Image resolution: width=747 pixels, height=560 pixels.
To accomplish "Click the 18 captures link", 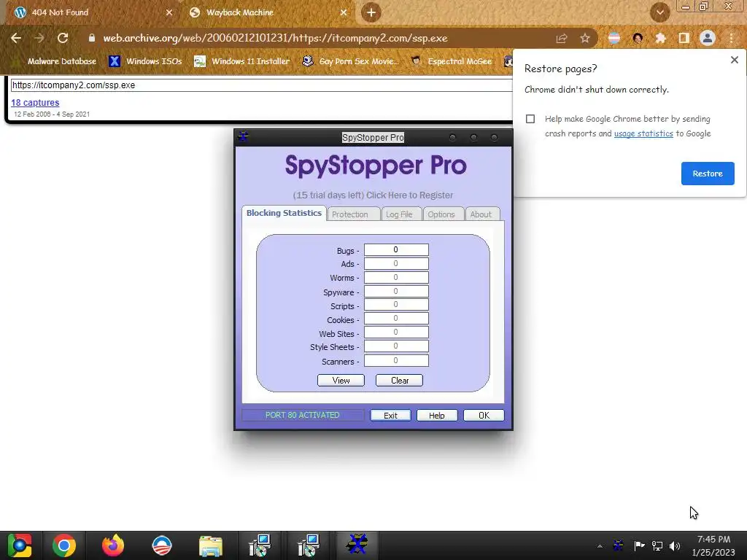I will 35,102.
